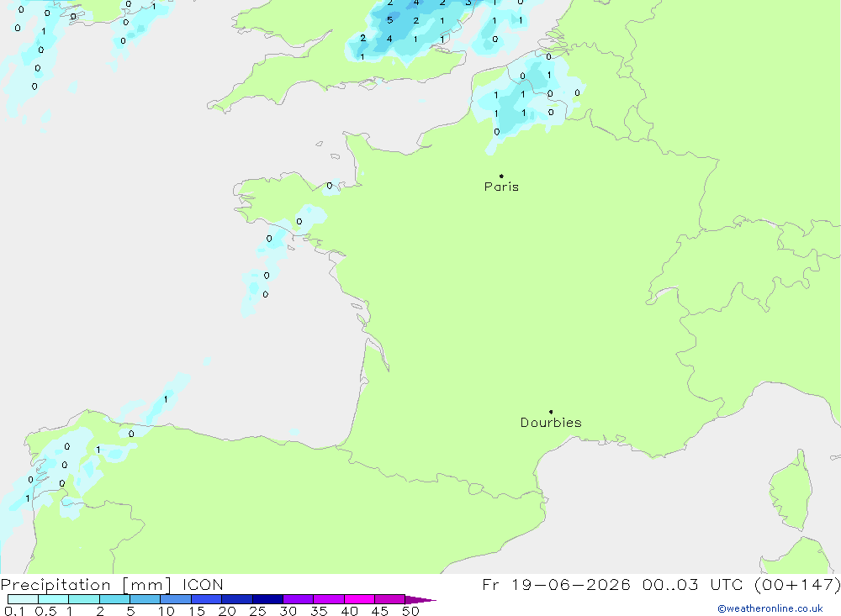
Task: Click the magenta 40-45 legend swatch
Action: pyautogui.click(x=359, y=599)
